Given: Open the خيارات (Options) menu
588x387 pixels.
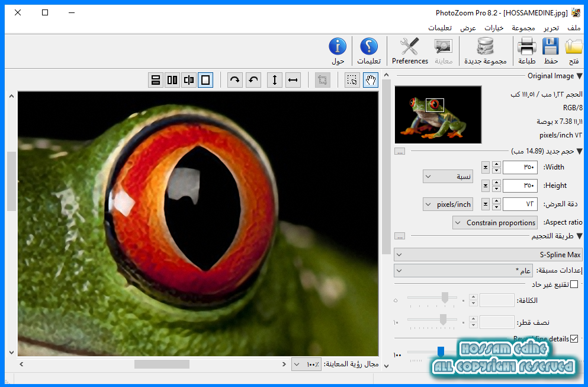Looking at the screenshot, I should [494, 28].
